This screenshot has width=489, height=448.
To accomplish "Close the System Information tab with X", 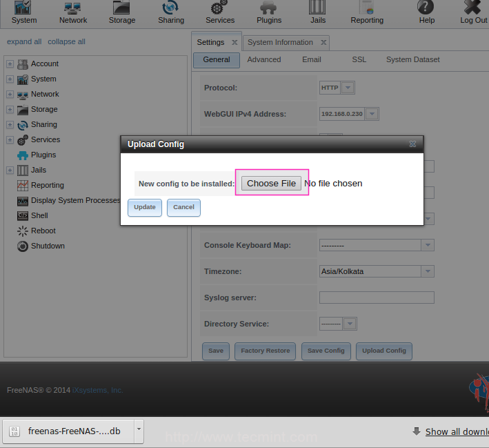I will [323, 43].
